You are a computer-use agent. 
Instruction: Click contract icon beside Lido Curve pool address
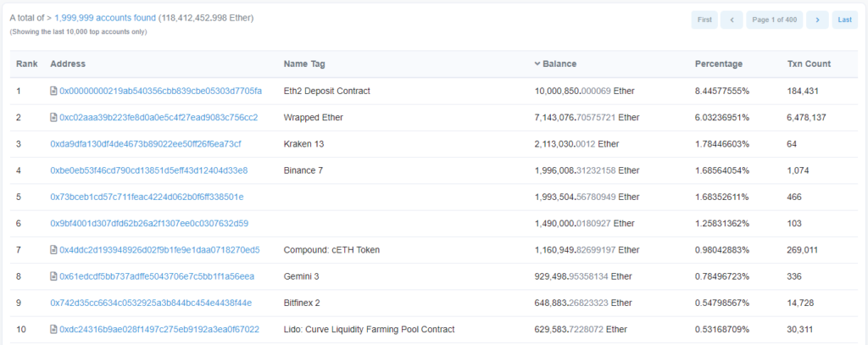point(54,329)
